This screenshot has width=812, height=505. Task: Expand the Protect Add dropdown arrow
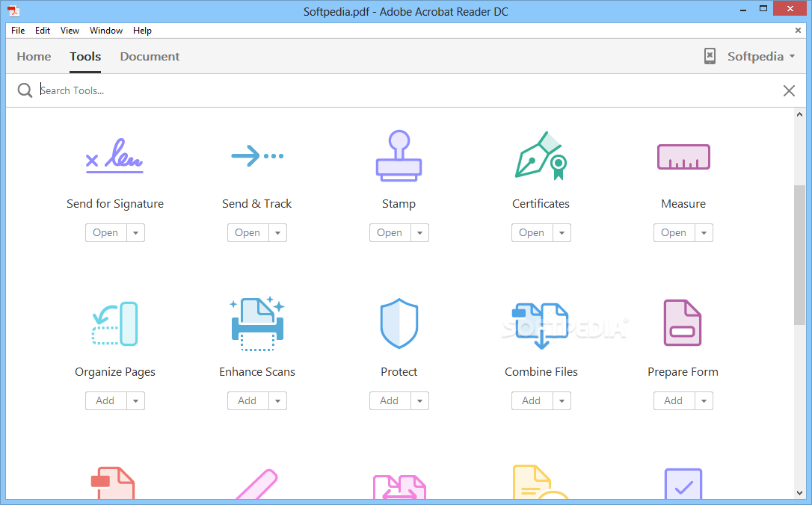coord(420,401)
